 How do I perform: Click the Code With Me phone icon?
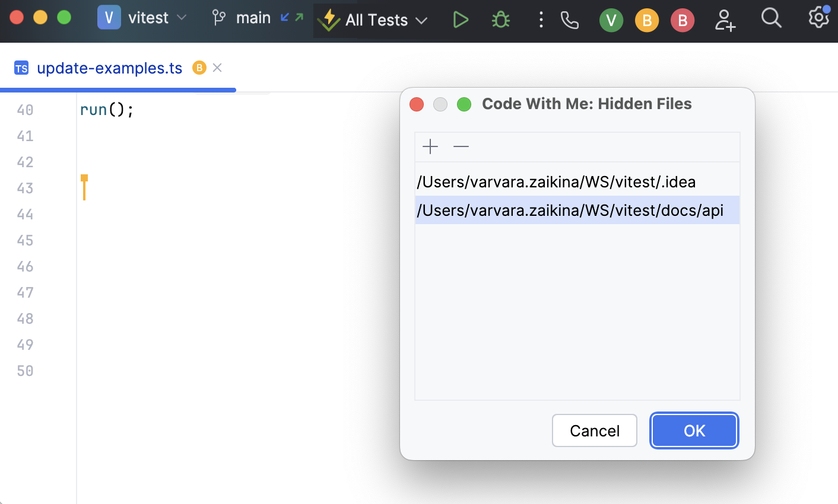570,21
